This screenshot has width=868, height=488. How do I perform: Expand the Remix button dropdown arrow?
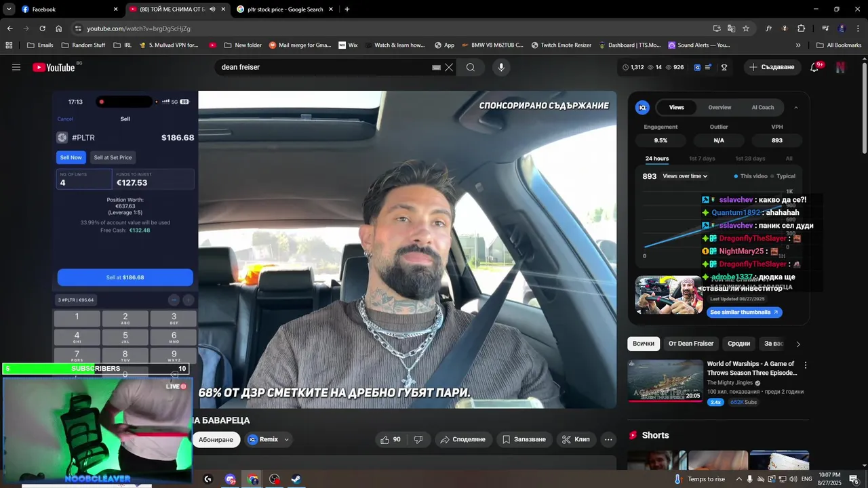[x=286, y=439]
